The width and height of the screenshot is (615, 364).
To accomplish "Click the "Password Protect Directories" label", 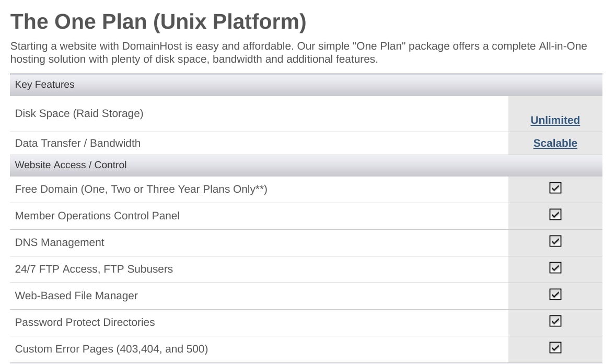I will click(x=85, y=322).
